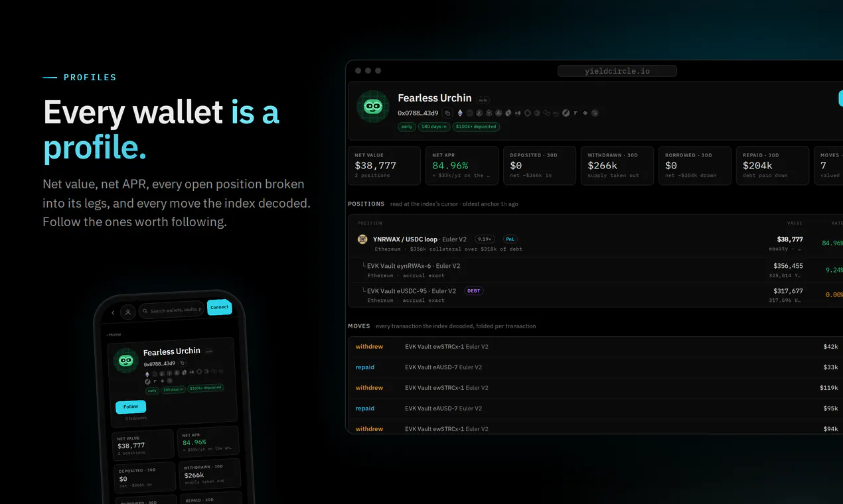This screenshot has height=504, width=843.
Task: Click the "180 days in" badge on desktop
Action: pos(434,127)
